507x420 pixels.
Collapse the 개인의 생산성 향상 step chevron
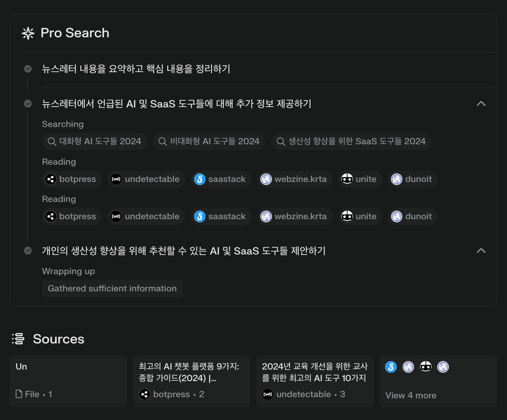[x=481, y=251]
